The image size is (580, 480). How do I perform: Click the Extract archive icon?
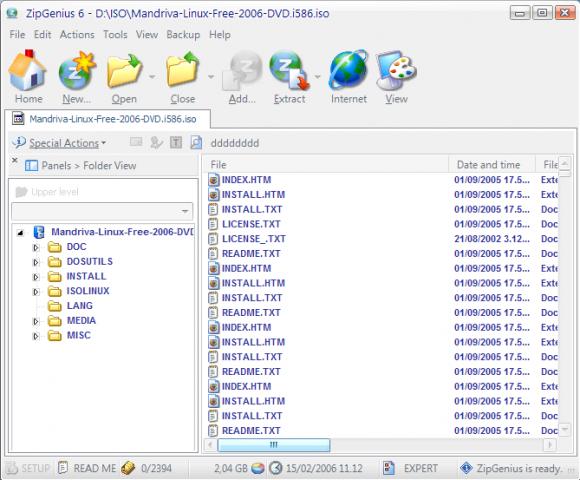point(289,70)
